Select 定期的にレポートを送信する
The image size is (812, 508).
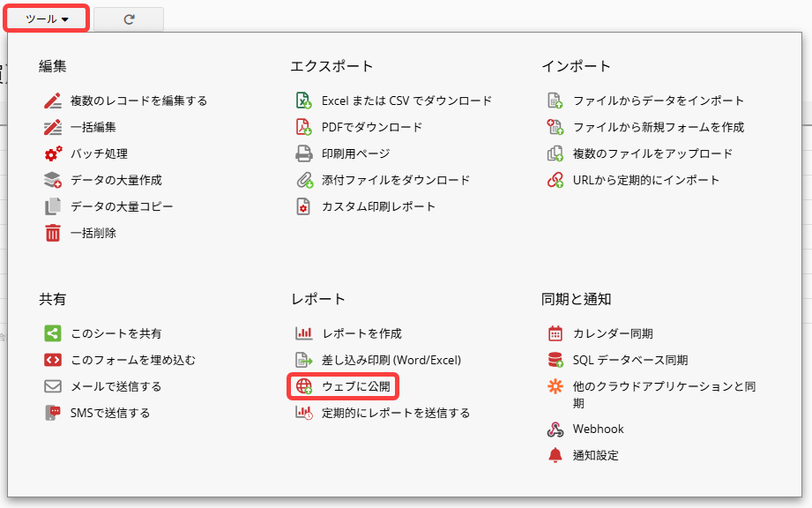(395, 413)
